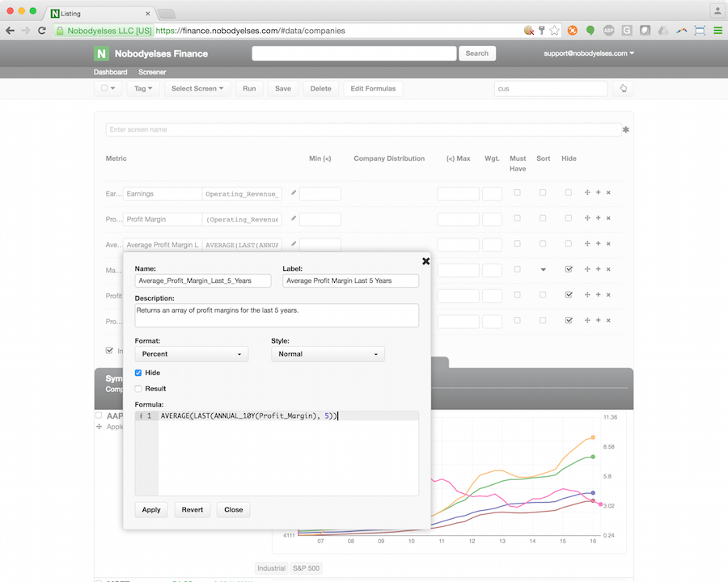Screen dimensions: 728x582
Task: Toggle Must Have checkbox for Earnings row
Action: 518,192
